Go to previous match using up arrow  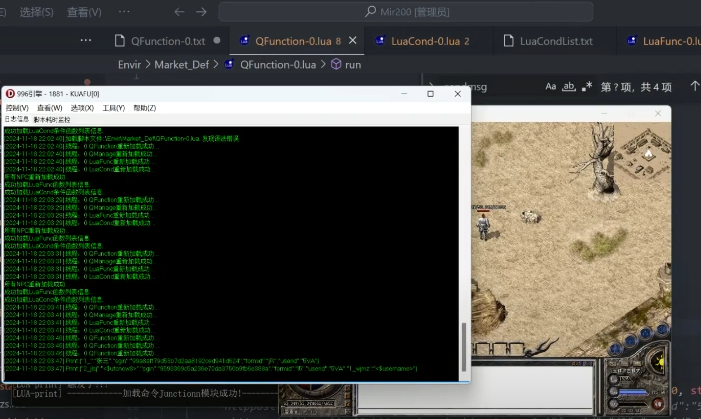tap(691, 87)
